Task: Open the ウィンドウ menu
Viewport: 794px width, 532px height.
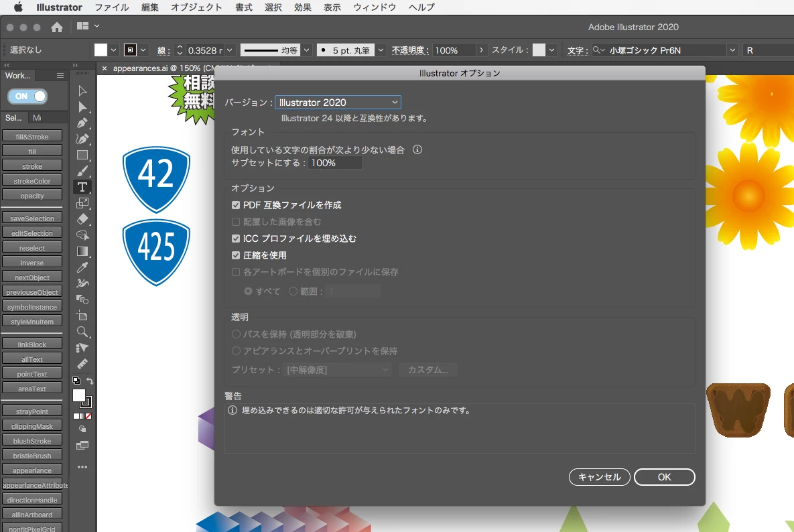Action: (x=375, y=7)
